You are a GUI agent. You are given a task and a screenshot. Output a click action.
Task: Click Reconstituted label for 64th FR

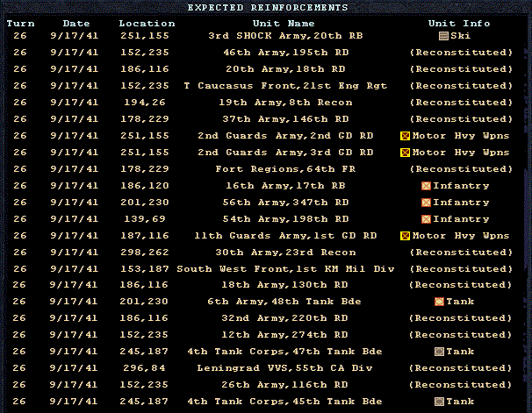coord(462,169)
